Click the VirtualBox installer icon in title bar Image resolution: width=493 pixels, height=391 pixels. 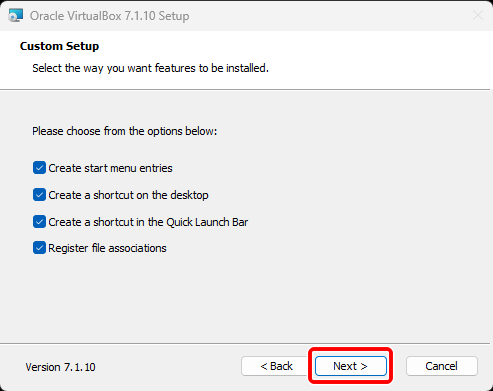pyautogui.click(x=15, y=15)
